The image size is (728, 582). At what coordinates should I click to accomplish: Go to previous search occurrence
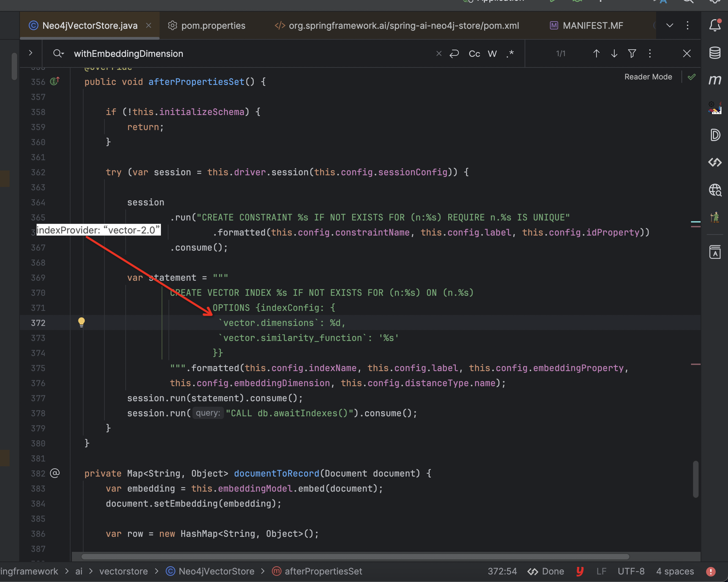597,54
